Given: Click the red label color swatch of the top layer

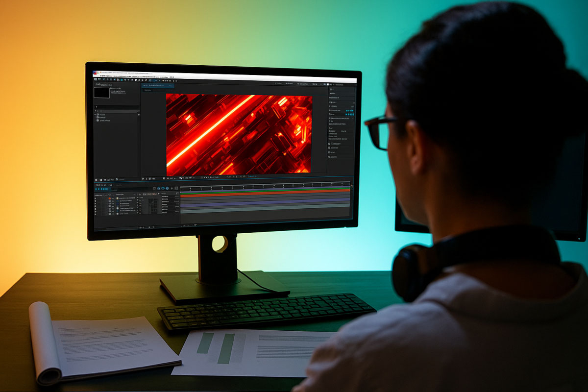Looking at the screenshot, I should [x=110, y=198].
